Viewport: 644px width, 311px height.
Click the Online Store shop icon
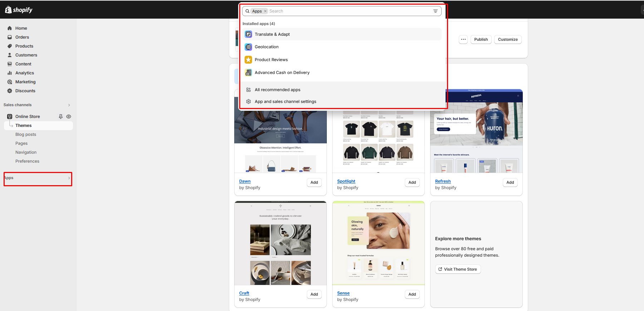(x=10, y=117)
